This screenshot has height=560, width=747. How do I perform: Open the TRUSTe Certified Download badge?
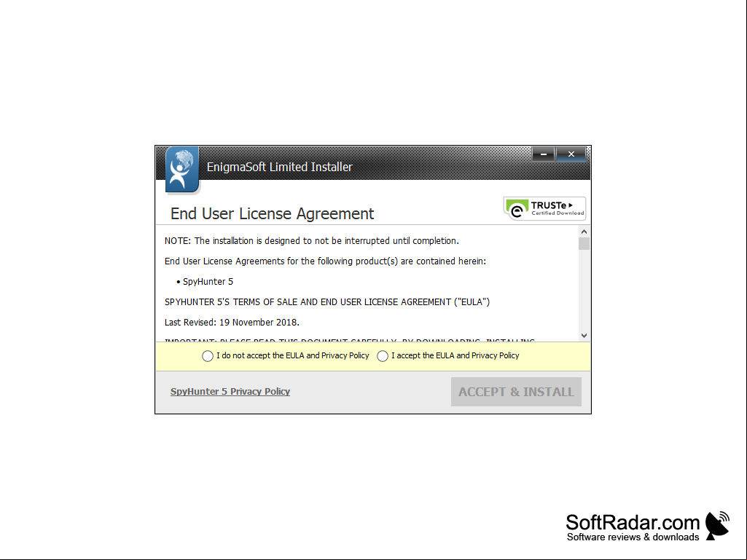point(544,208)
